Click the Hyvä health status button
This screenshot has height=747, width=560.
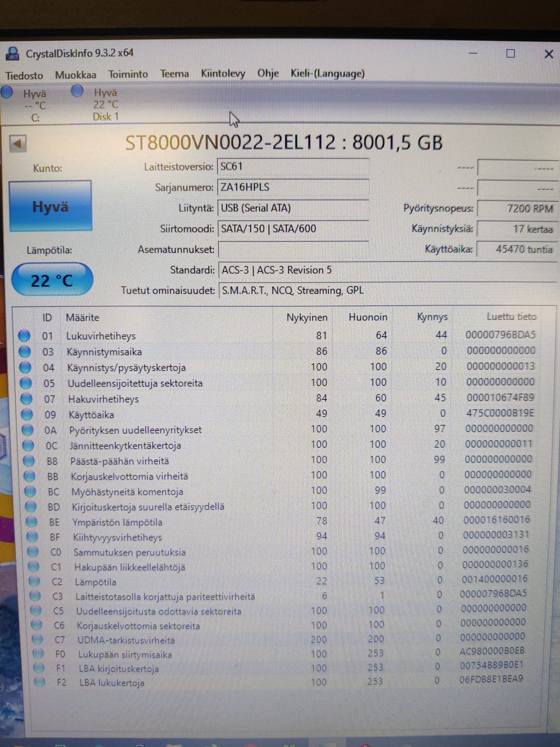[x=50, y=206]
